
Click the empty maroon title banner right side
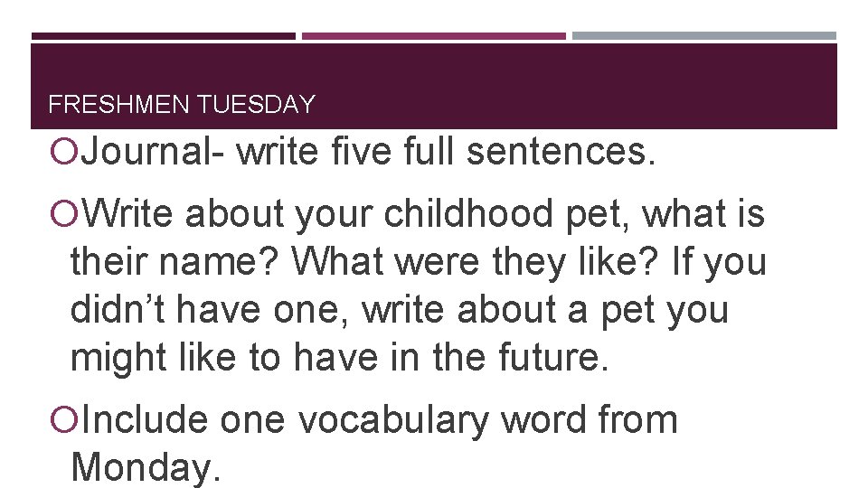[633, 90]
